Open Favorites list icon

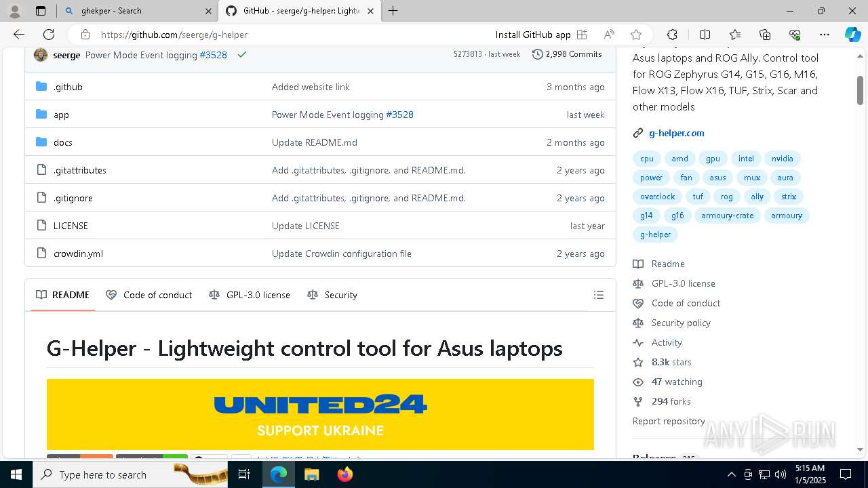735,35
